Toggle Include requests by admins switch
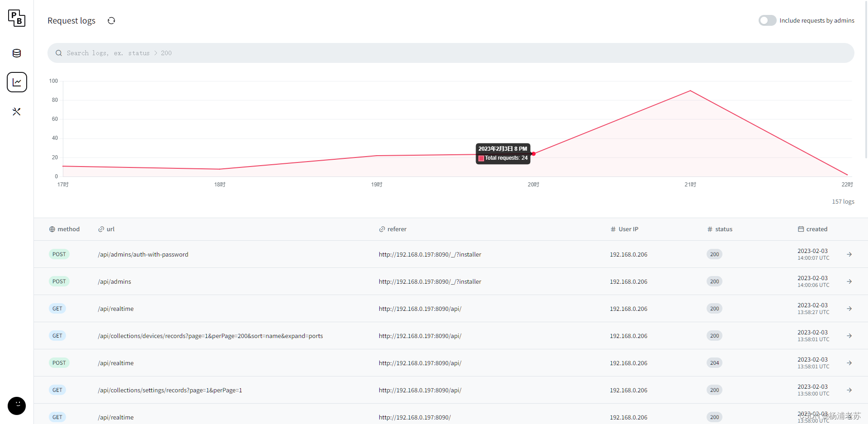 767,20
